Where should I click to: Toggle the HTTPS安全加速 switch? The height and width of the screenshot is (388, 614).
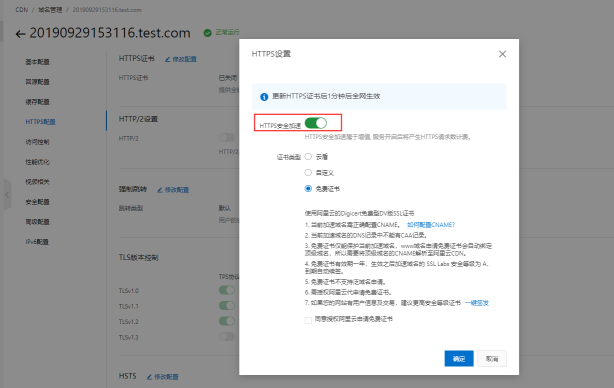pyautogui.click(x=316, y=123)
